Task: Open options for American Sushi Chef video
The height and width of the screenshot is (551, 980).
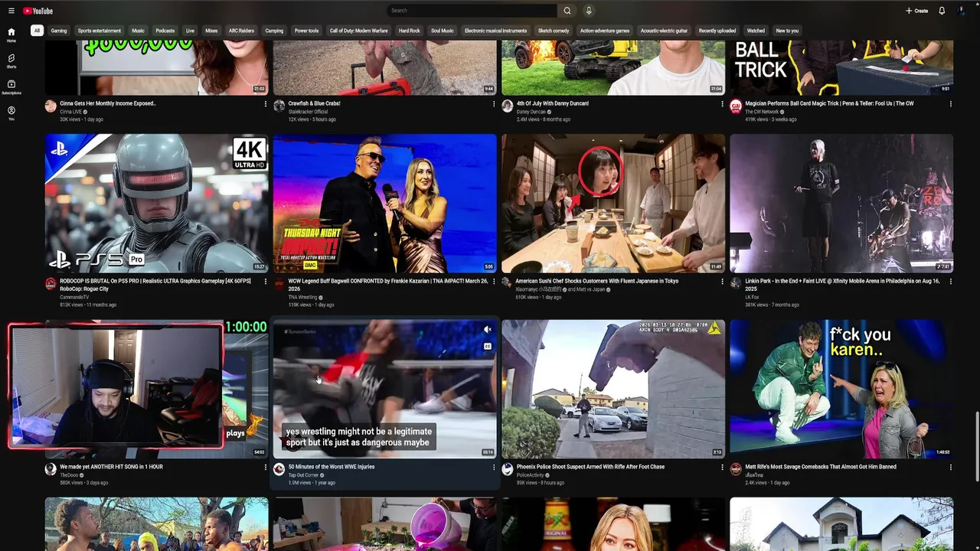Action: (x=722, y=282)
